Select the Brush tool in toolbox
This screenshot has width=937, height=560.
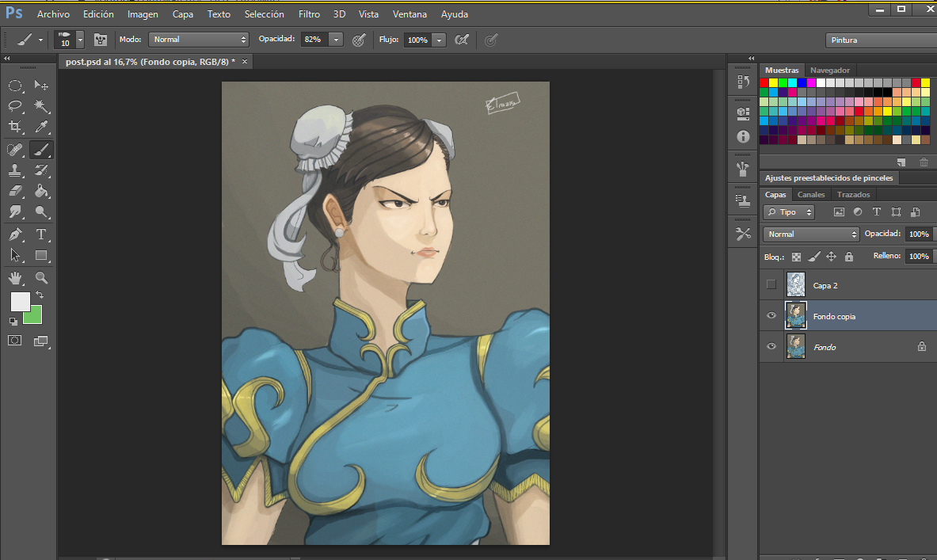coord(41,150)
